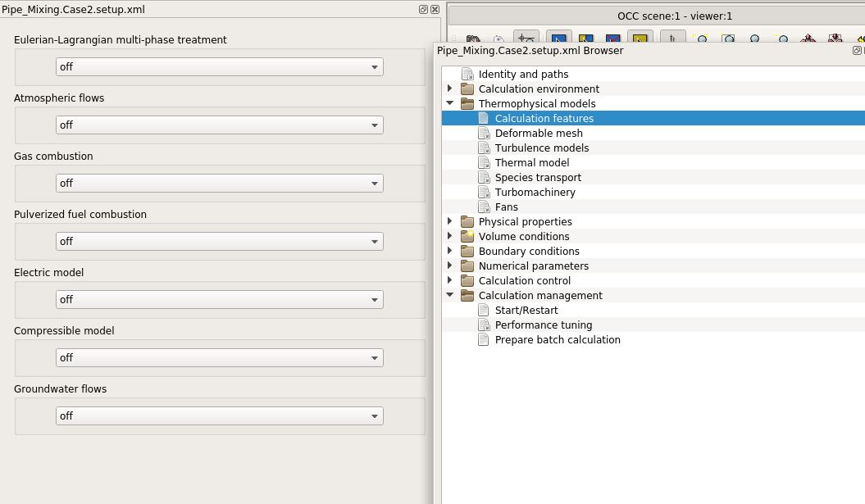Collapse the Calculation management folder
865x504 pixels.
[449, 296]
